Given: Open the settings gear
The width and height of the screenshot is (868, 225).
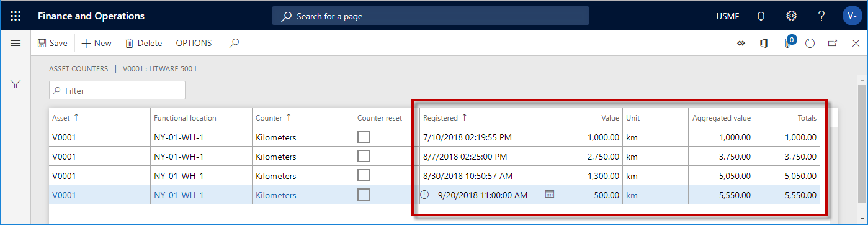Looking at the screenshot, I should point(791,16).
